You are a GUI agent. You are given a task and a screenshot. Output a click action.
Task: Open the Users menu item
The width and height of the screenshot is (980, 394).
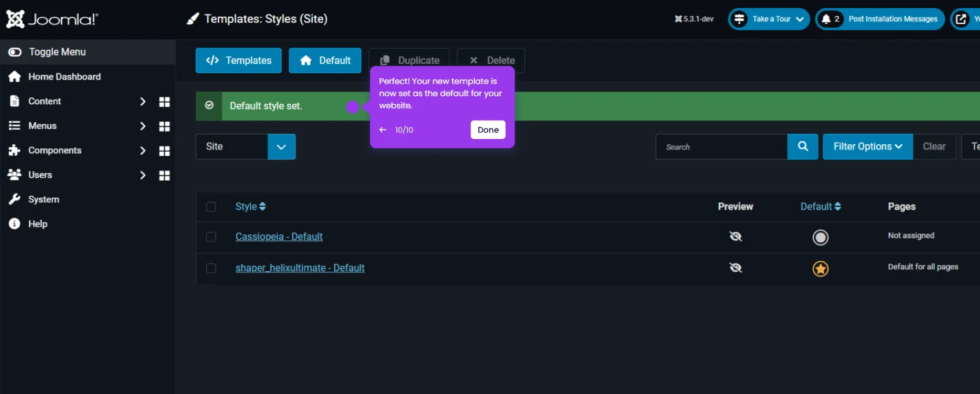tap(40, 175)
